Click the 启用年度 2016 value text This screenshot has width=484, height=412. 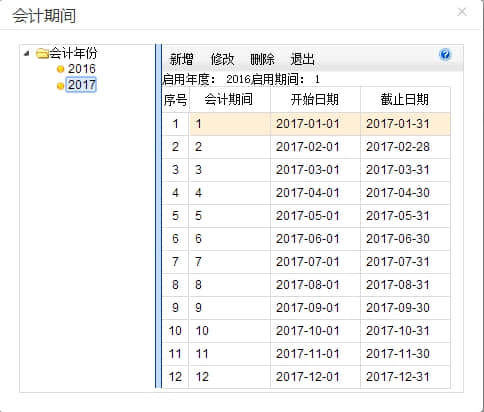[238, 79]
